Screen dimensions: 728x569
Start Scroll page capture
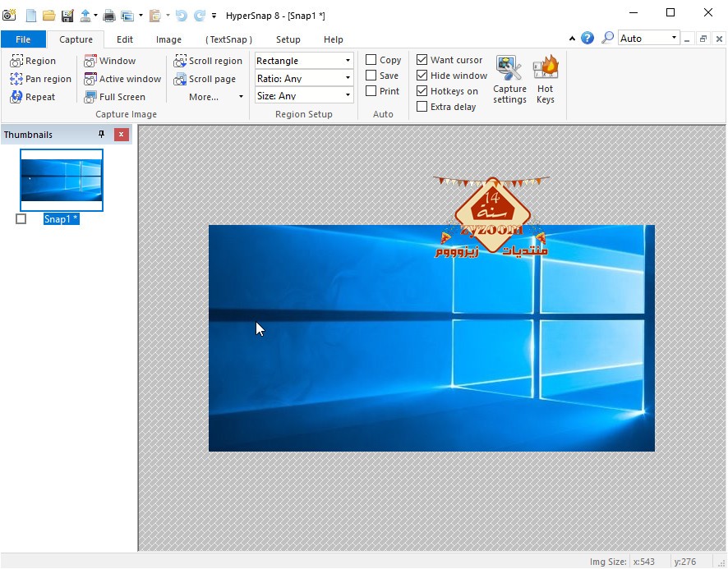[x=205, y=79]
